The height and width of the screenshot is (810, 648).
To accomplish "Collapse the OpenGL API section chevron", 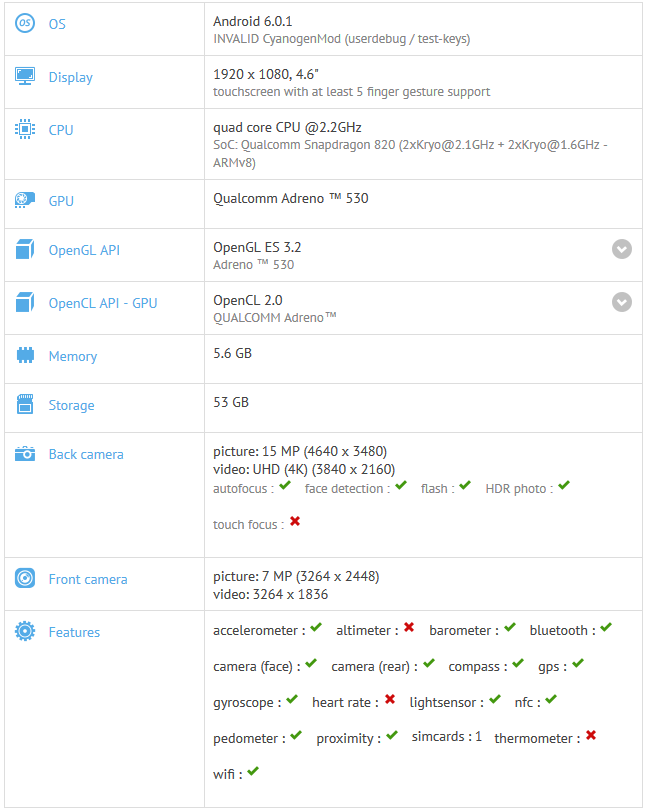I will point(621,249).
